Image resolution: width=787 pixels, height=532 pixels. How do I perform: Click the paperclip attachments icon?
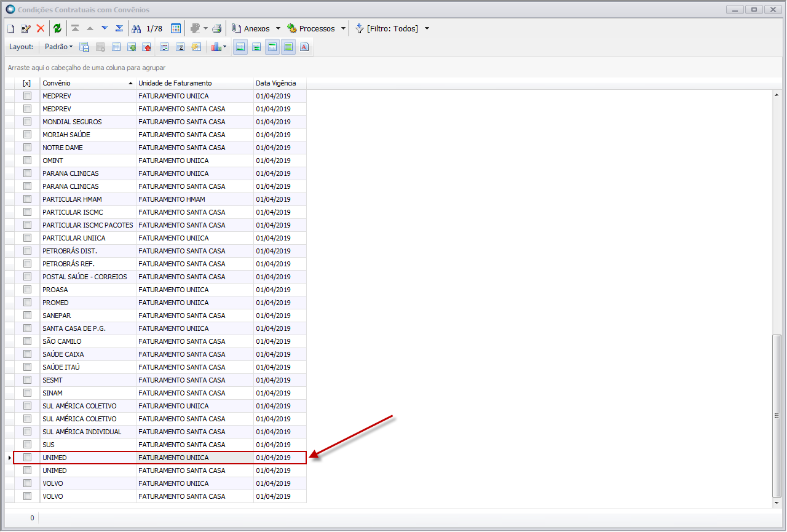coord(236,28)
